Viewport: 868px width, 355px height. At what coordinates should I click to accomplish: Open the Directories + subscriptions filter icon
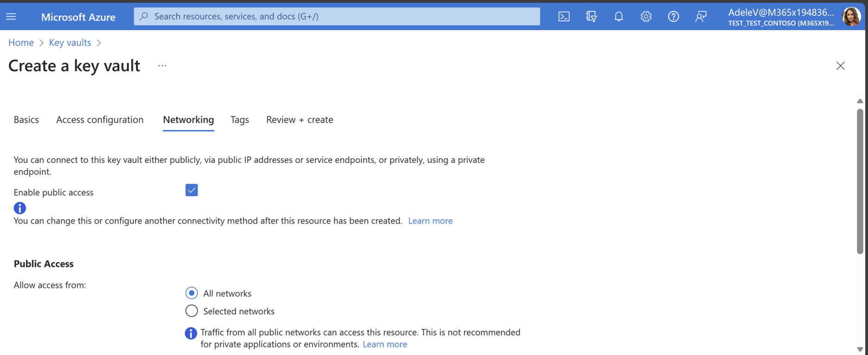591,17
